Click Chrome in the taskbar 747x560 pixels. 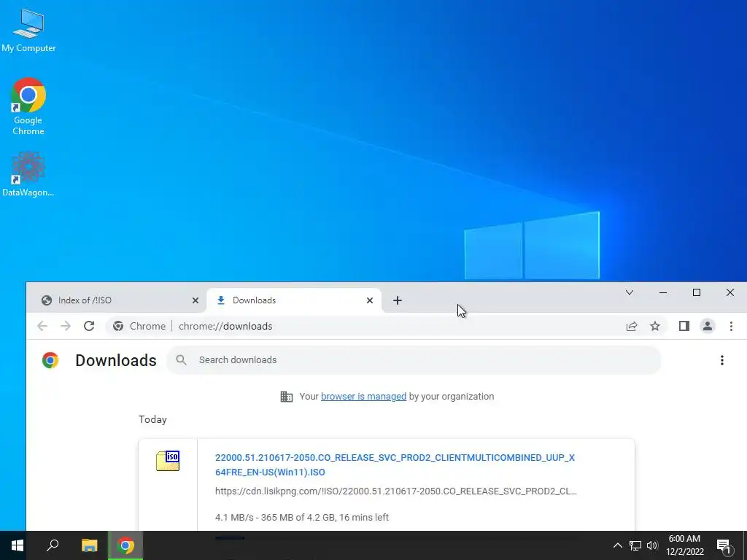click(x=125, y=545)
